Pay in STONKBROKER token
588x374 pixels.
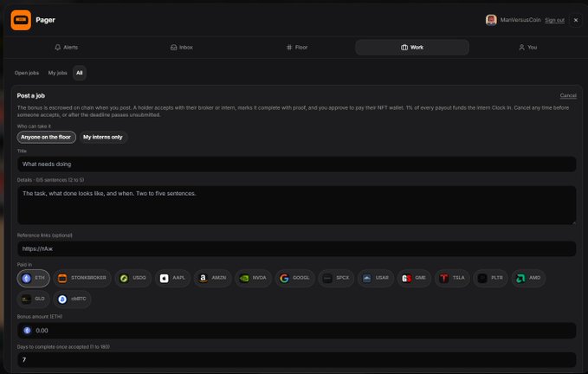pyautogui.click(x=82, y=278)
